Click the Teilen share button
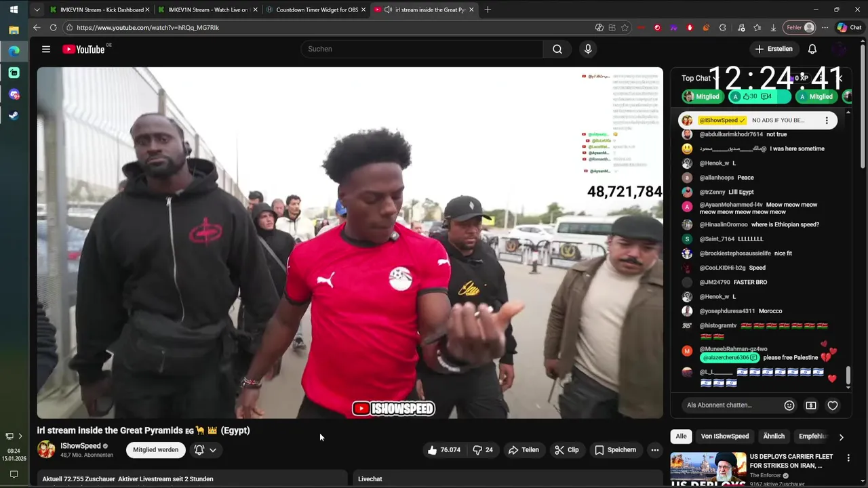This screenshot has height=488, width=868. [524, 450]
